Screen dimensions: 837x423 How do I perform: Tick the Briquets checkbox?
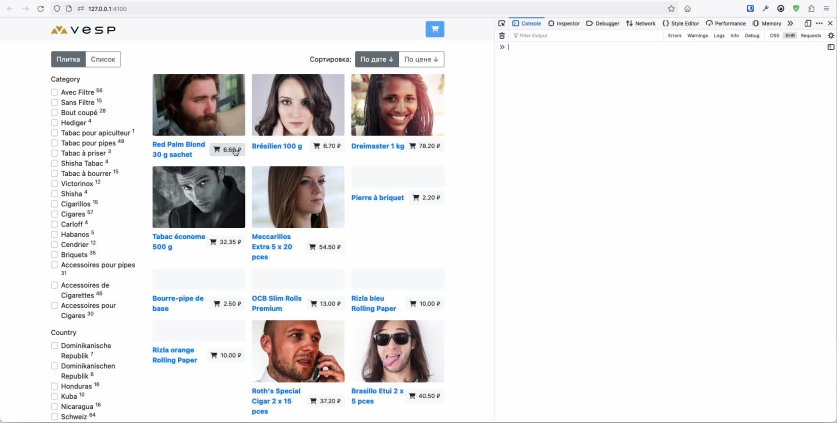click(x=54, y=255)
